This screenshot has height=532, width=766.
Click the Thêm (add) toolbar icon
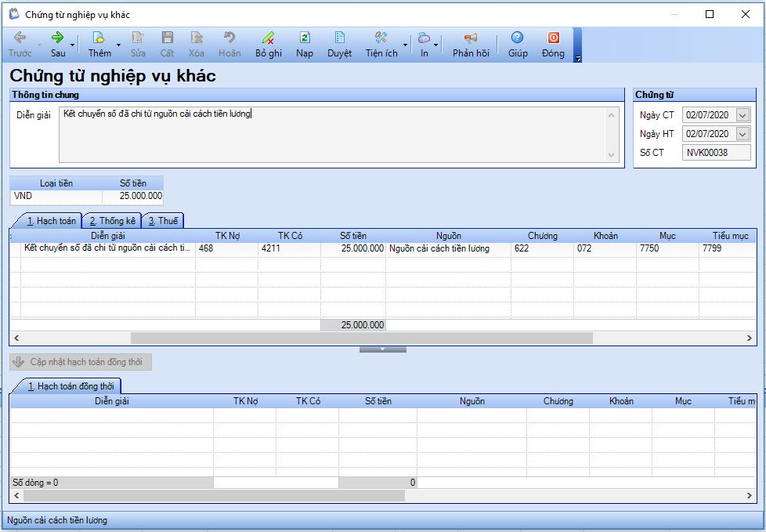(x=99, y=38)
